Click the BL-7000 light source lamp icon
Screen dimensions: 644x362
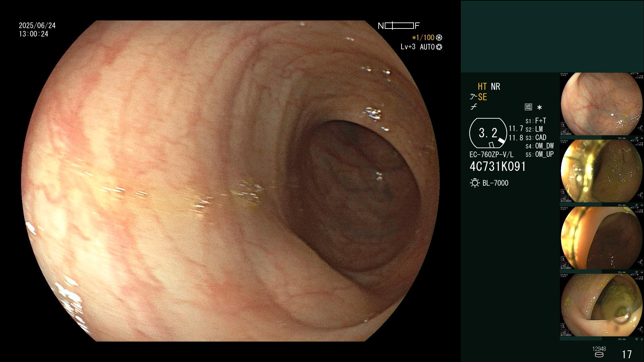click(475, 183)
